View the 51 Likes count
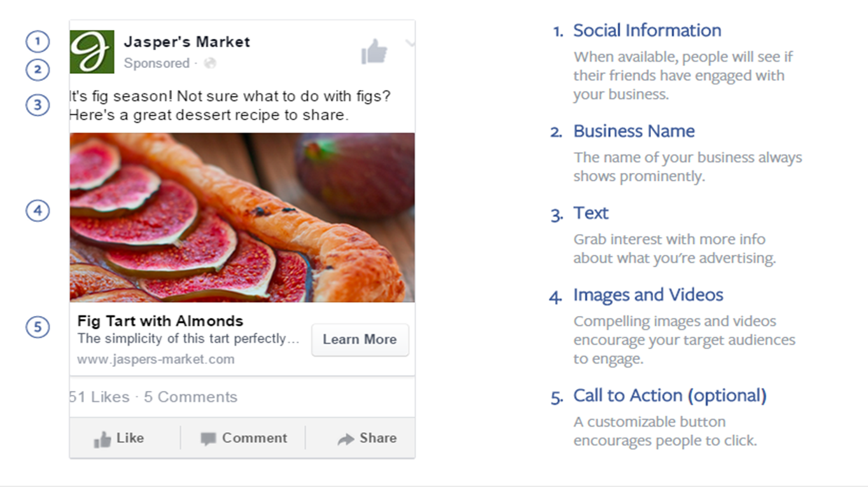This screenshot has width=868, height=487. tap(99, 397)
